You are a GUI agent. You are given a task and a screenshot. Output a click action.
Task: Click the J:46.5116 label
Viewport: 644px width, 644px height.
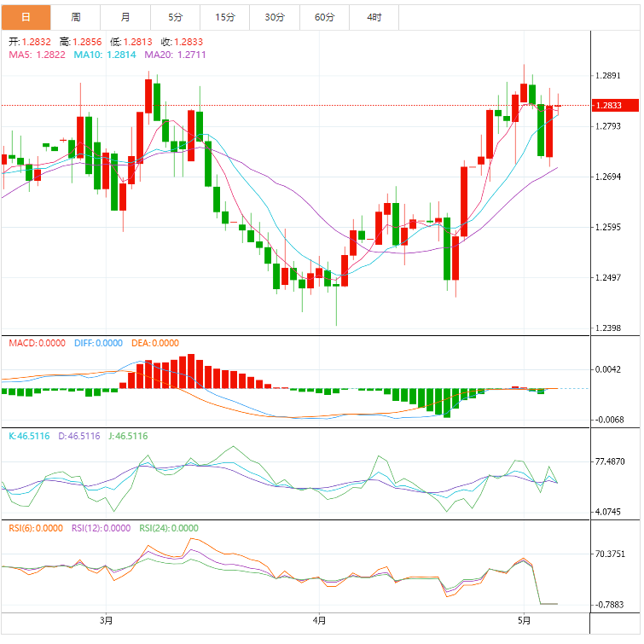coord(128,436)
